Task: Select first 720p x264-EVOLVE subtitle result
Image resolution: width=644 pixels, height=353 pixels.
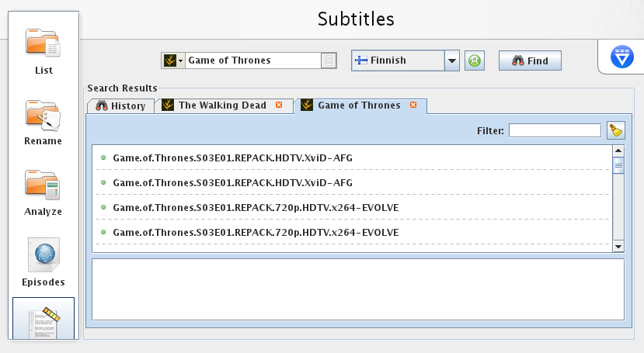Action: 353,207
